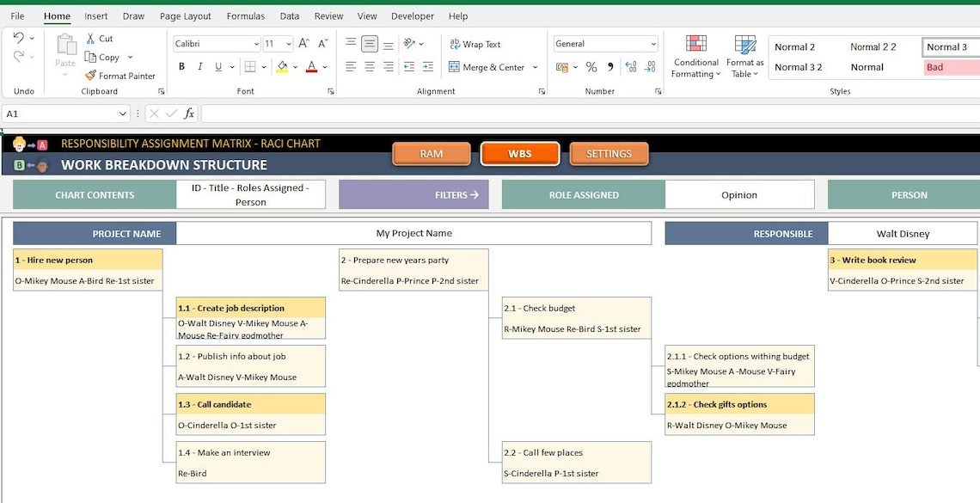The image size is (980, 503).
Task: Select the Format Painter tool
Action: pos(120,76)
